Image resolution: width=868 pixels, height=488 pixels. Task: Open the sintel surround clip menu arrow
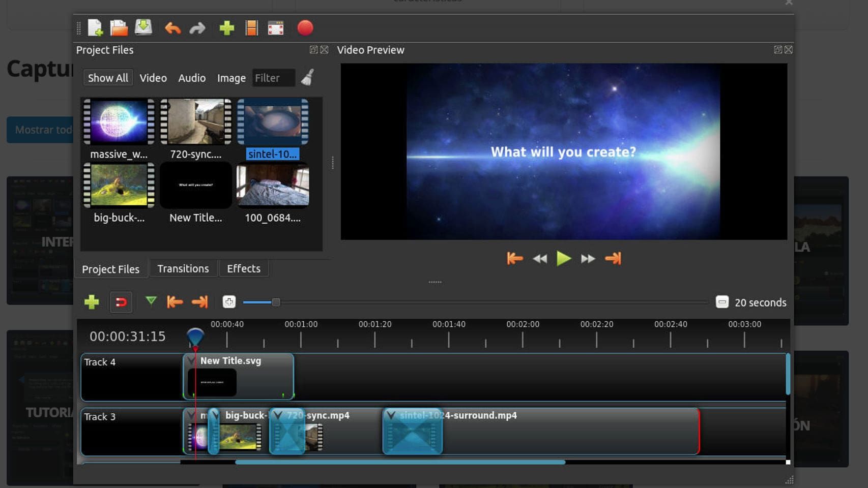[391, 415]
